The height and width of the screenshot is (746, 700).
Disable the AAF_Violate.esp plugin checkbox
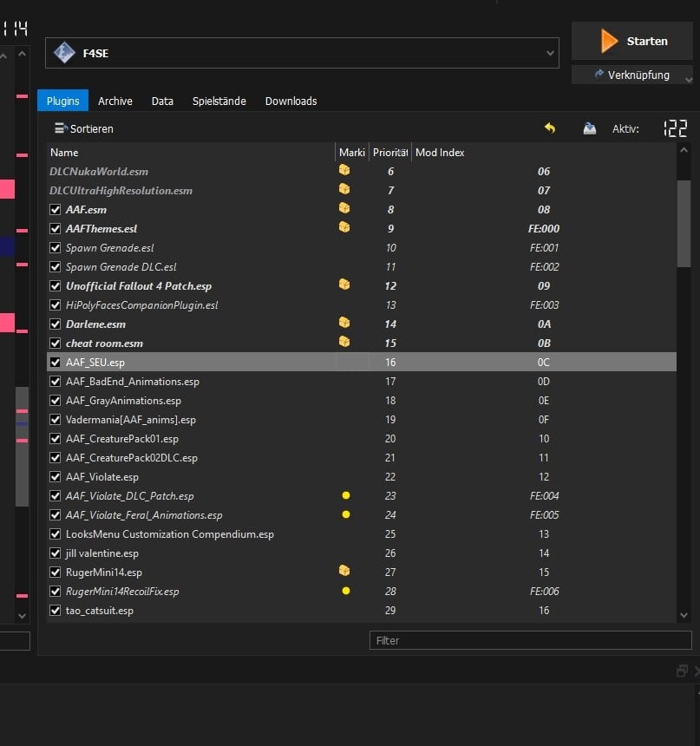point(56,477)
